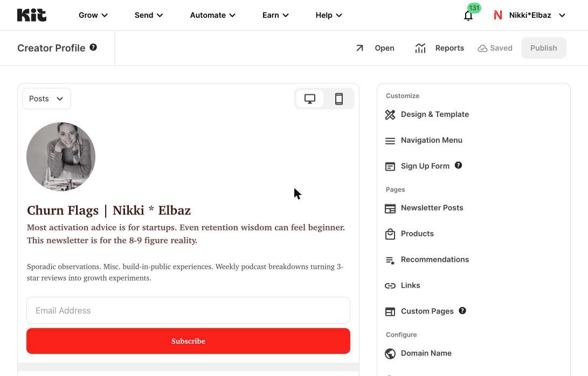Switch to desktop preview

[x=310, y=99]
